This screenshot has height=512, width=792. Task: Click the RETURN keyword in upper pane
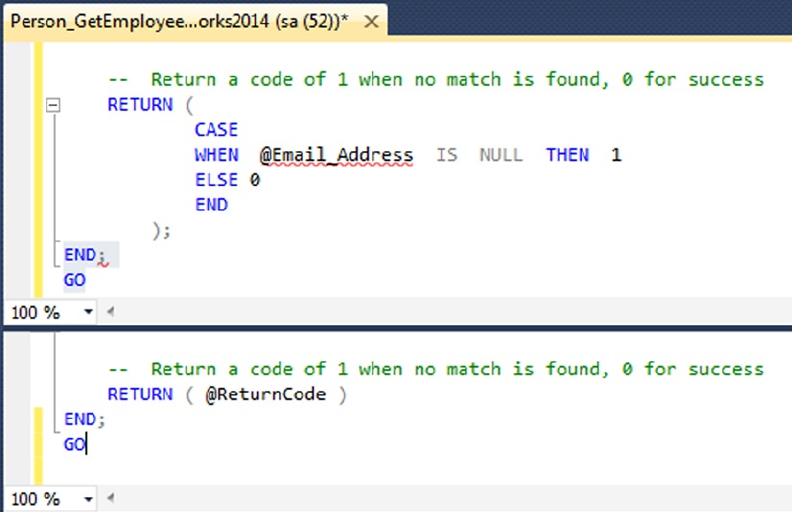140,105
